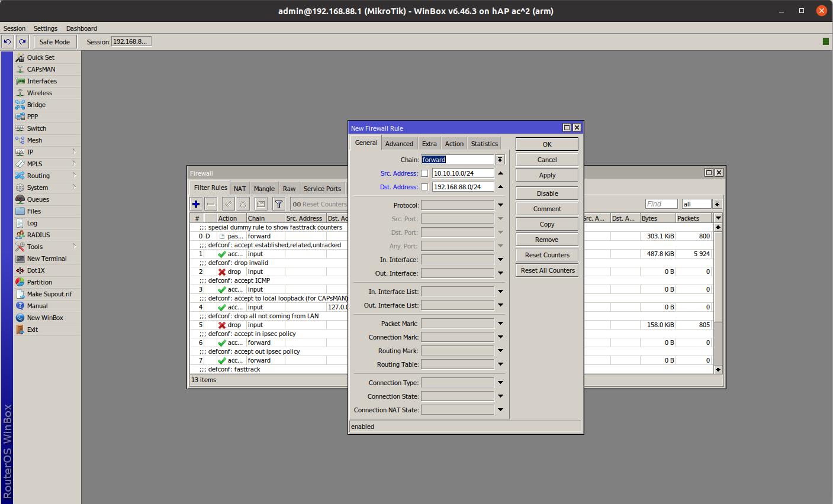833x504 pixels.
Task: Toggle the Safe Mode button
Action: 54,42
